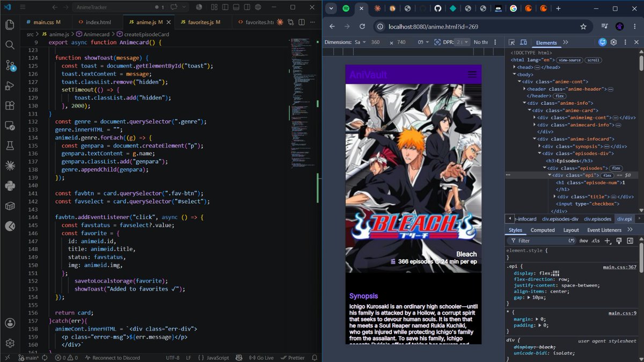Switch to the main.css tab
Image resolution: width=644 pixels, height=362 pixels.
pyautogui.click(x=47, y=22)
